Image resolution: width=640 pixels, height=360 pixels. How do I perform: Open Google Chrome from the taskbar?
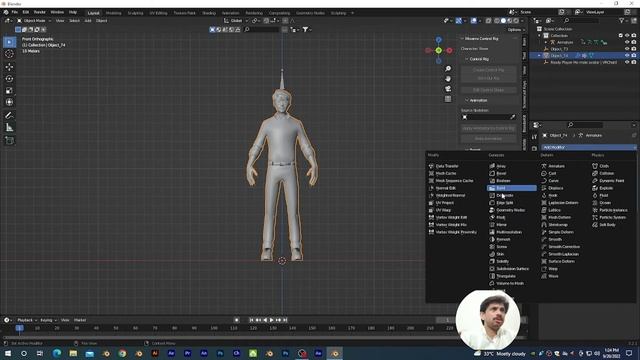122,353
